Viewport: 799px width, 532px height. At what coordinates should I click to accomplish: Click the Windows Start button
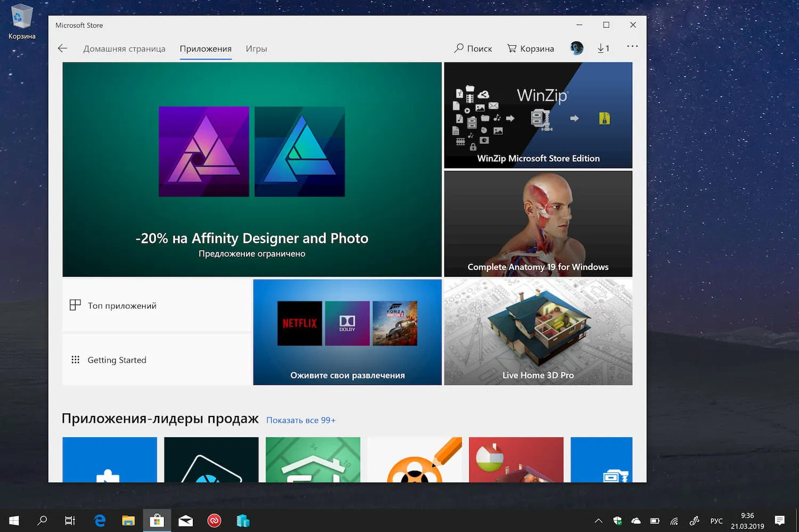[13, 520]
